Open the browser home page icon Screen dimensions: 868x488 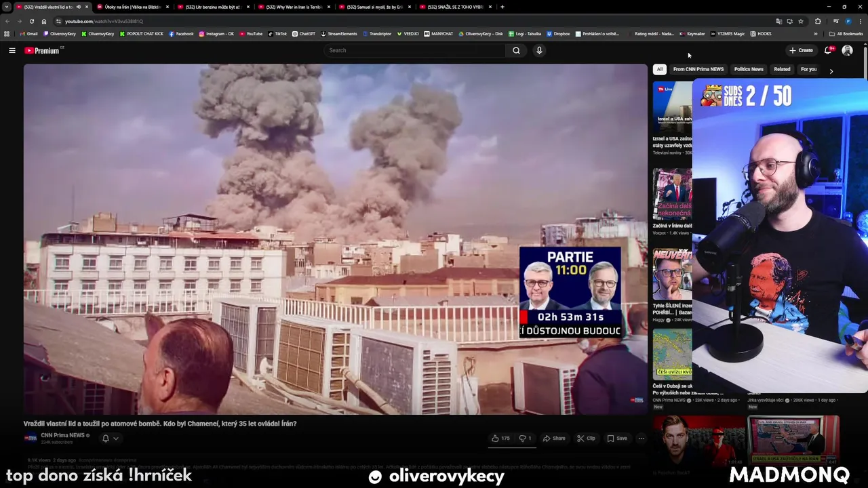click(x=44, y=21)
